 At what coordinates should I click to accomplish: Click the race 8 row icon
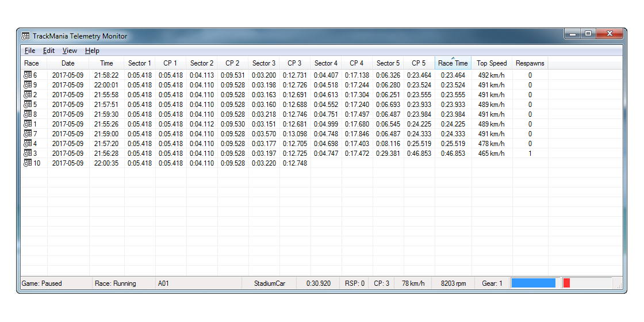point(28,114)
